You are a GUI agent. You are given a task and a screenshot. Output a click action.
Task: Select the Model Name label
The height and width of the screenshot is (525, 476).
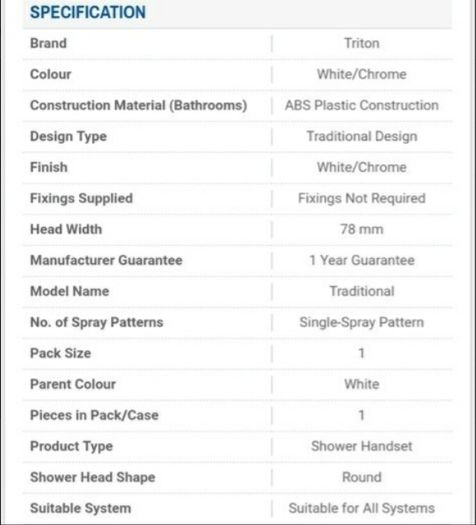pyautogui.click(x=70, y=291)
